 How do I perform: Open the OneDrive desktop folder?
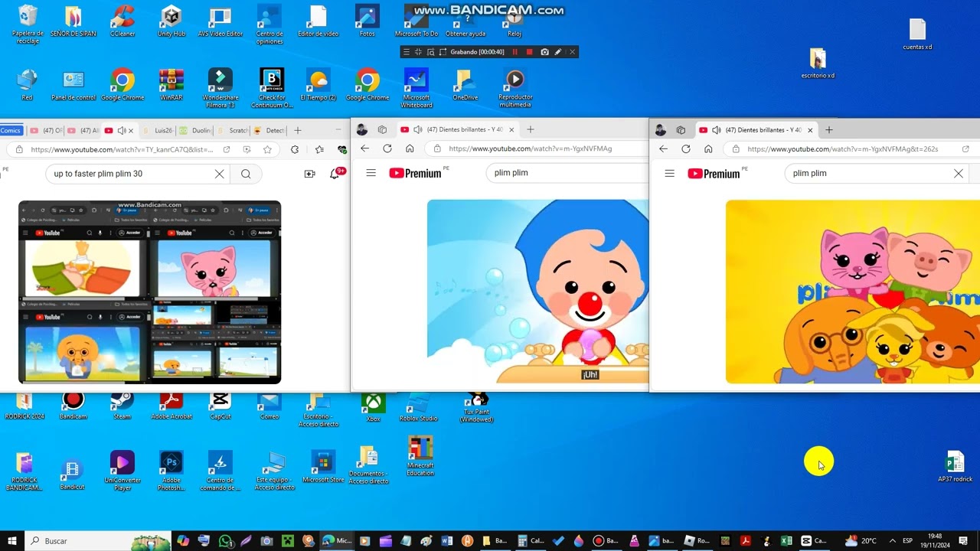pyautogui.click(x=465, y=85)
